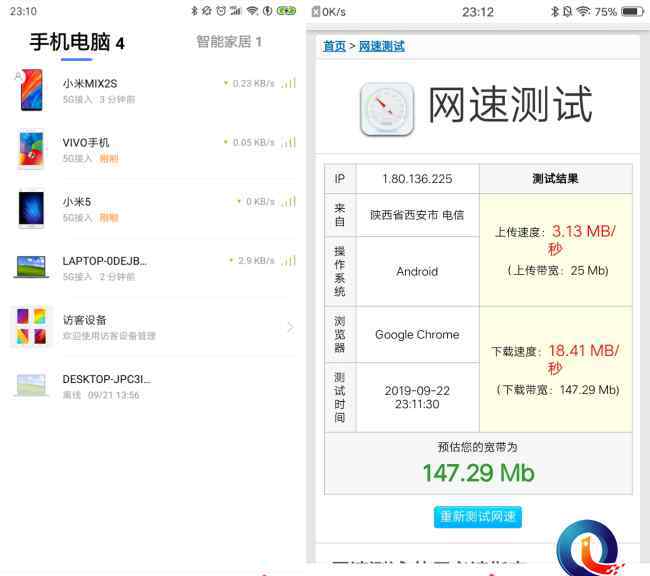The width and height of the screenshot is (650, 576).
Task: Tap the 23:10 clock in left status bar
Action: coord(23,11)
